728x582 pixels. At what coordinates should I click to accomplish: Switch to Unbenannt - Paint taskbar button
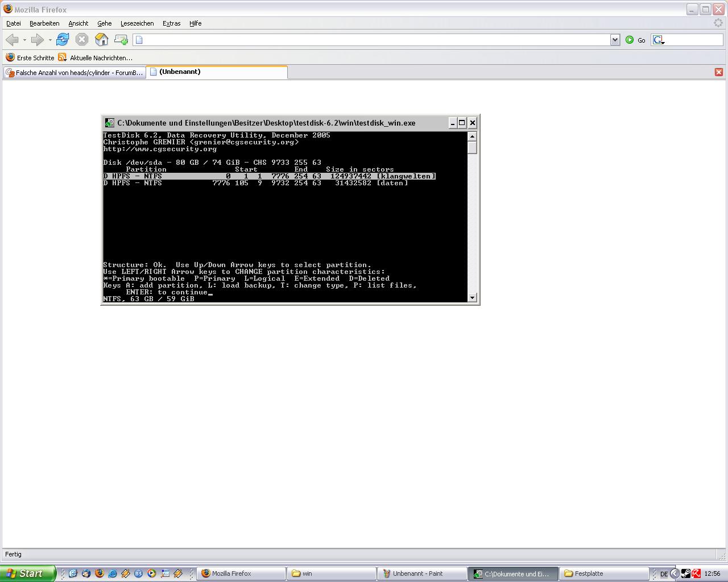click(423, 573)
